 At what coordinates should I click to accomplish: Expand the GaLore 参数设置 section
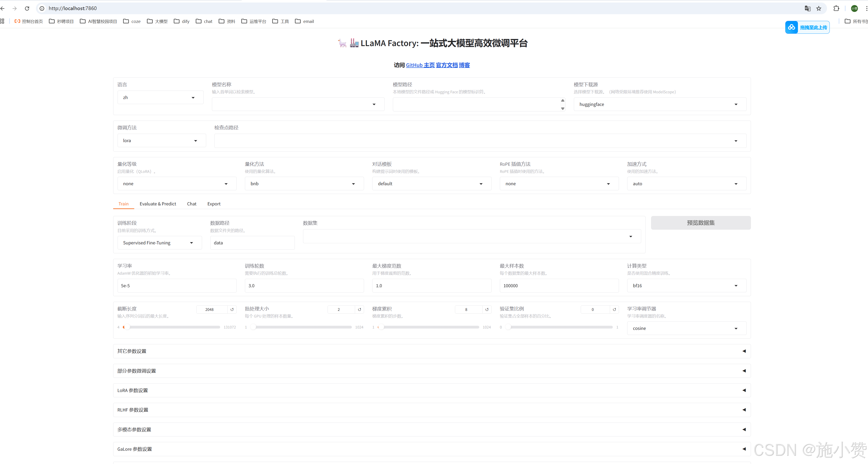coord(432,449)
